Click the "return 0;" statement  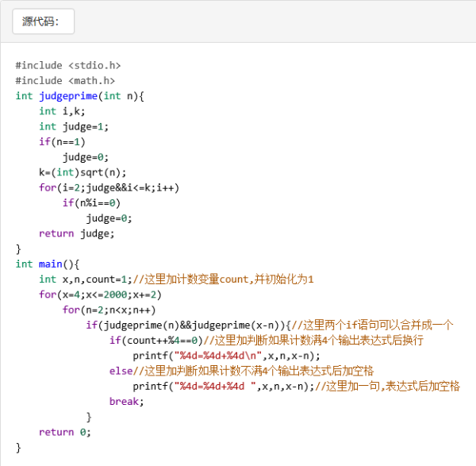tap(65, 432)
